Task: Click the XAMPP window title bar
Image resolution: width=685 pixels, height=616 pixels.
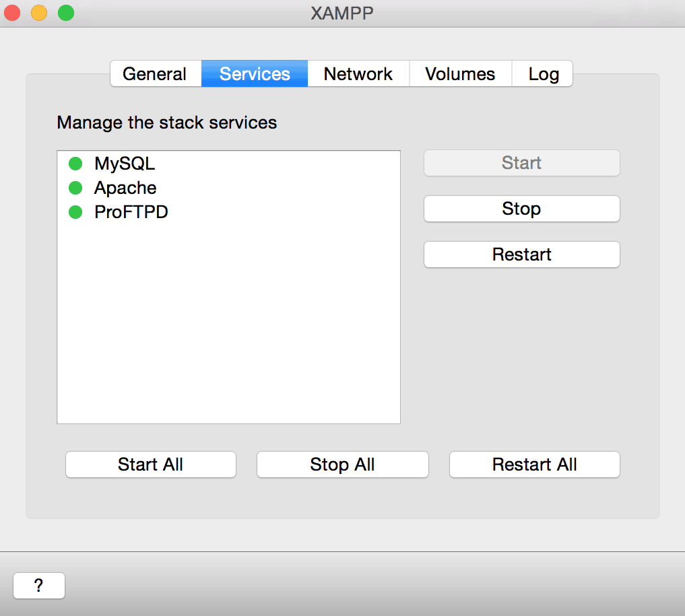Action: (x=342, y=12)
